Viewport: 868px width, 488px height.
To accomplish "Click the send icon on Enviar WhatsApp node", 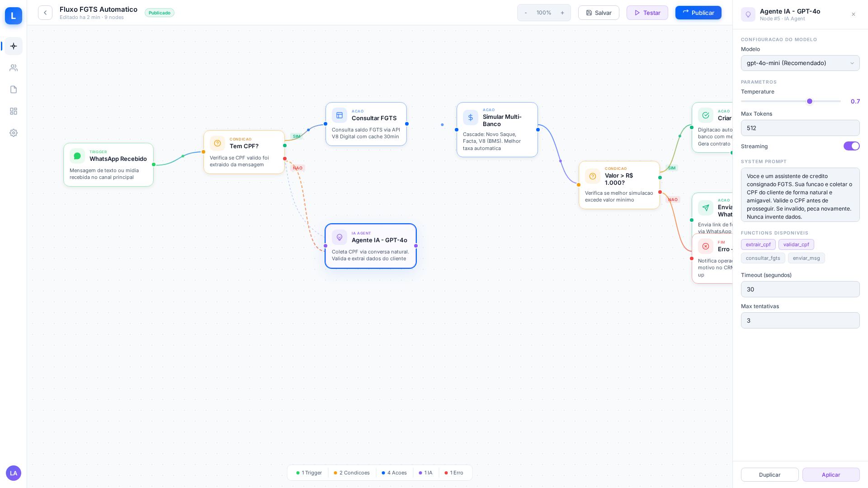I will [706, 208].
